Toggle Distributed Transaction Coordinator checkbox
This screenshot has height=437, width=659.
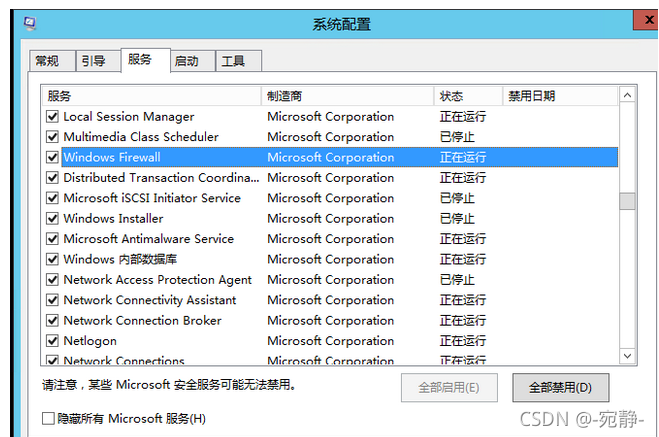tap(52, 178)
